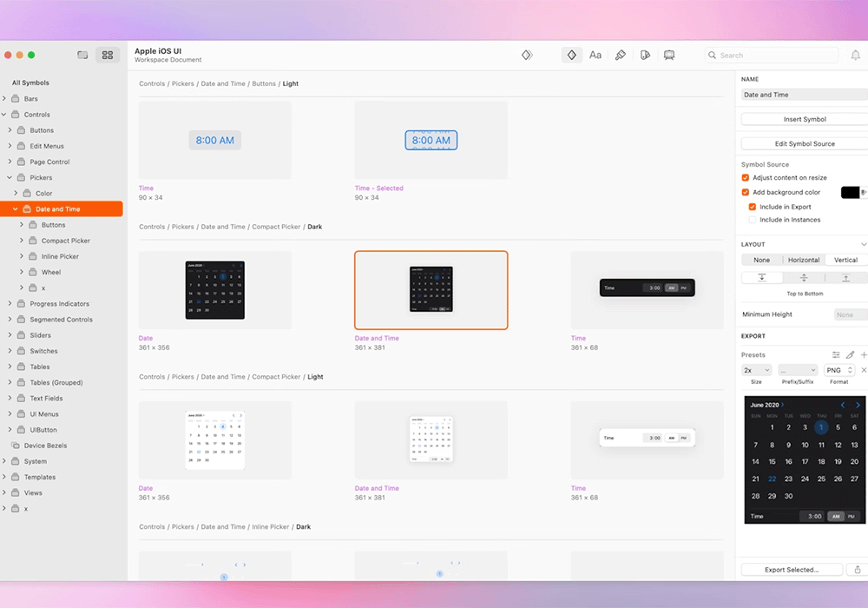Choose the bottom to top layout icon

tap(845, 277)
